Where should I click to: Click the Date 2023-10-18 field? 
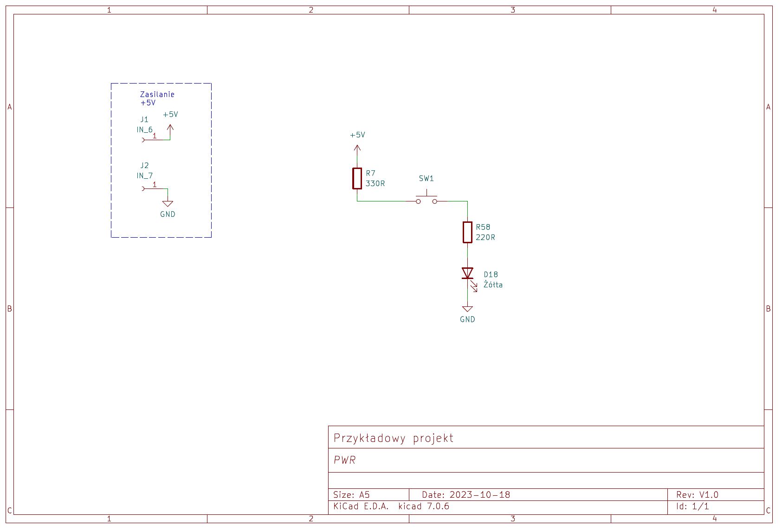click(x=465, y=495)
